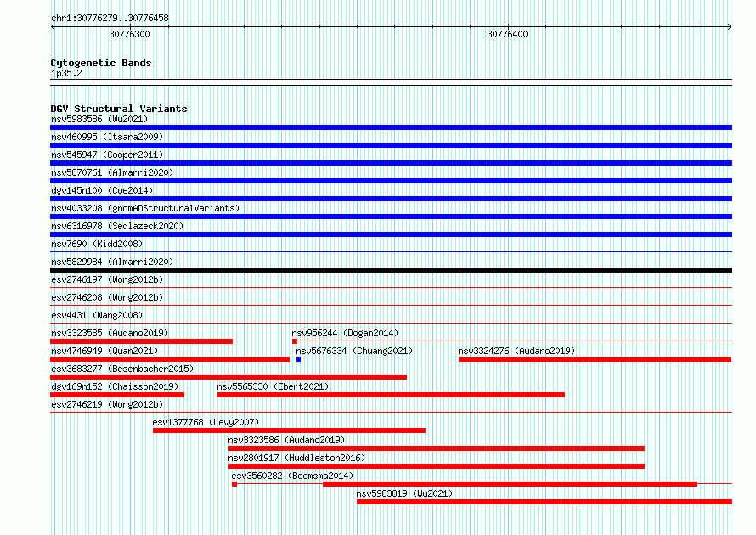This screenshot has width=756, height=535.
Task: Click the nsv5983586 (Wu2021) variant label
Action: [99, 119]
